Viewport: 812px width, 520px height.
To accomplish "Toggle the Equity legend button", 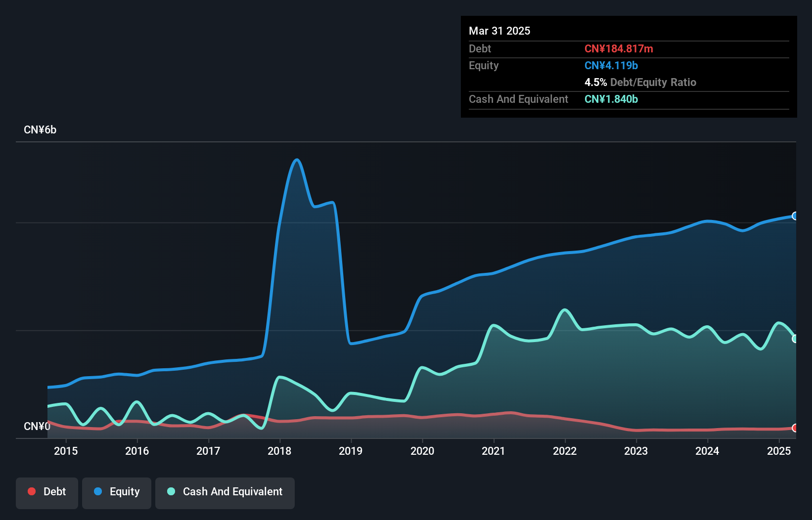I will (117, 493).
